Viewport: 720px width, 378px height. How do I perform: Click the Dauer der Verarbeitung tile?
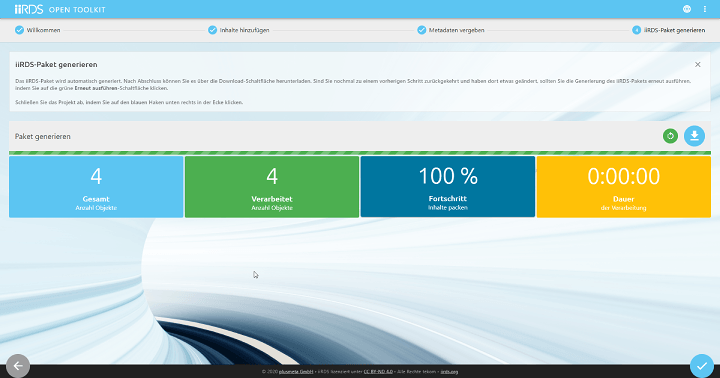tap(624, 186)
